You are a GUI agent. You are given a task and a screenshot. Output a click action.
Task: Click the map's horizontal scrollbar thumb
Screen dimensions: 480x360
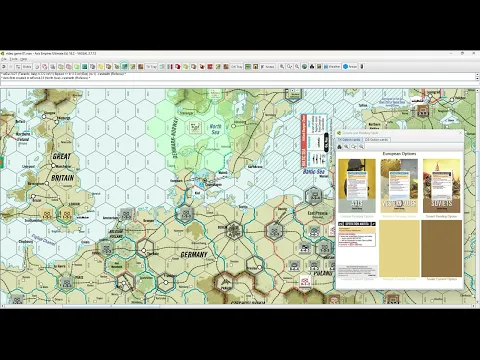pyautogui.click(x=111, y=306)
